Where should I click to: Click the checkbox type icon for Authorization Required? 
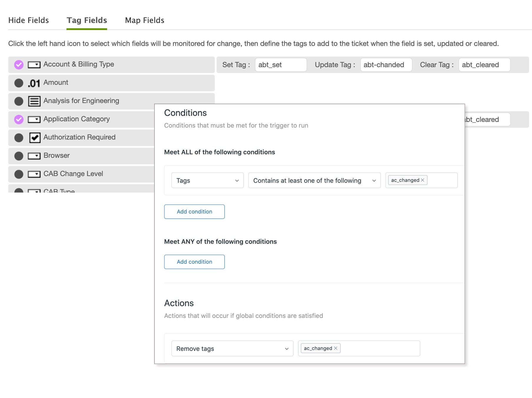pos(35,137)
